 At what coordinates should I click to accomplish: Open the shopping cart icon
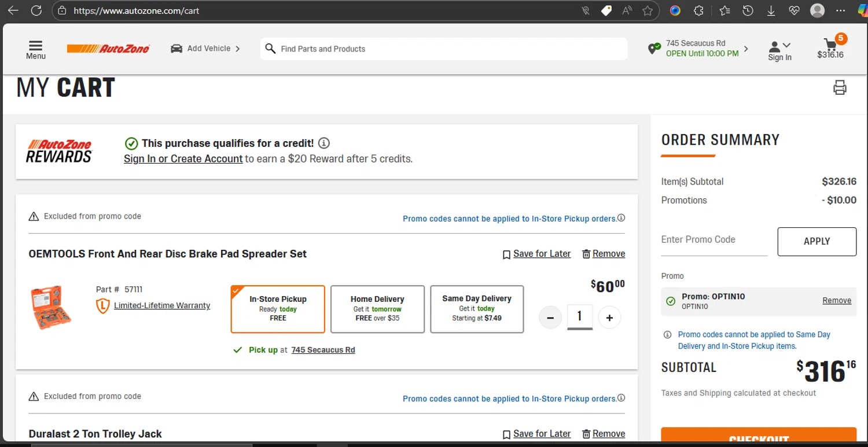click(x=830, y=44)
